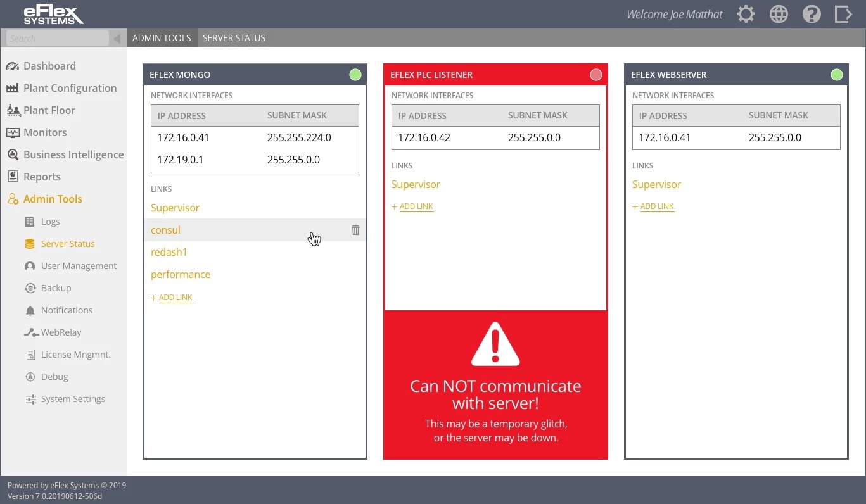Open Logs under Admin Tools
The width and height of the screenshot is (866, 504).
[50, 222]
